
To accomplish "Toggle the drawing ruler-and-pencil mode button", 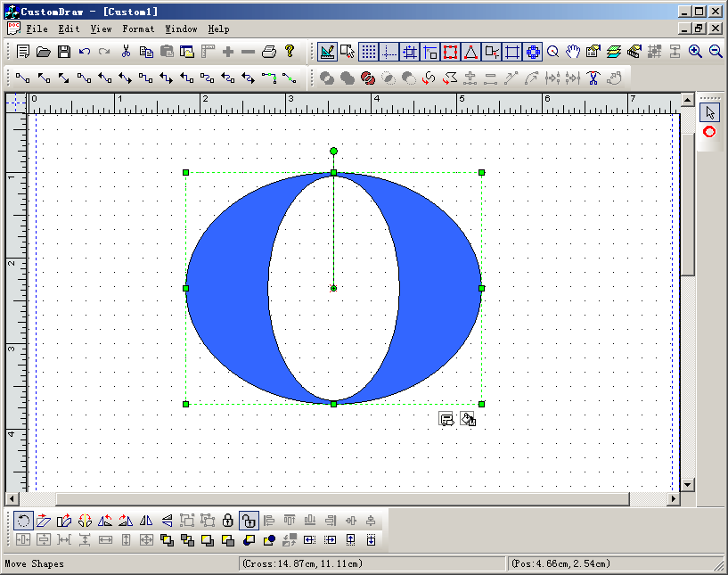I will 327,52.
